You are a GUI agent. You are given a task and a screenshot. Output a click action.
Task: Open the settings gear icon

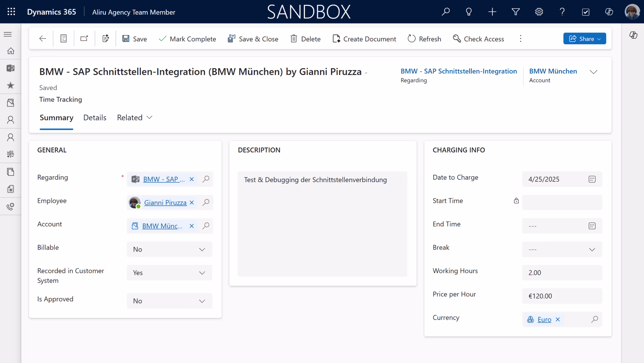[x=539, y=12]
